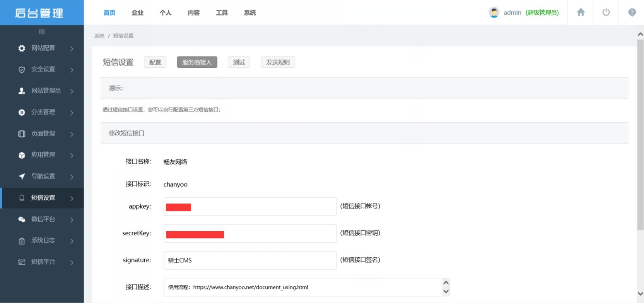Click the (短信接口签名) hint text
Screen dimensions: 644x303
click(360, 260)
